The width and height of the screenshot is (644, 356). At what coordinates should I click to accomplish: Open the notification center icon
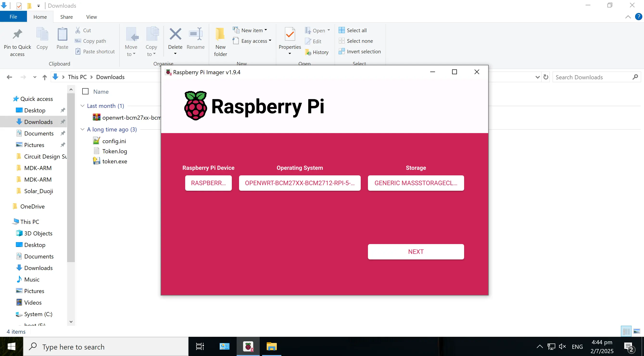[x=629, y=347]
